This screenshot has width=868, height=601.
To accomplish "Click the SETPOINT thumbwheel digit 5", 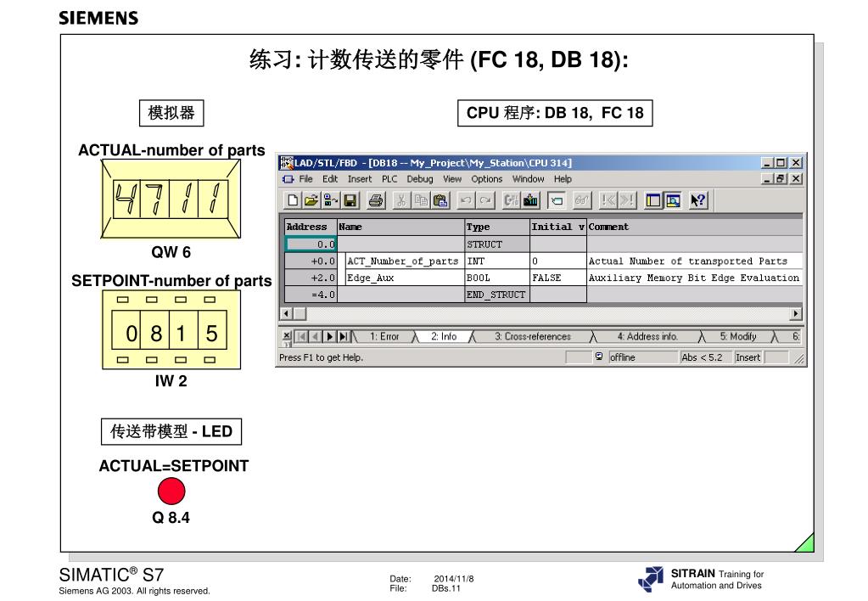I will pyautogui.click(x=211, y=334).
